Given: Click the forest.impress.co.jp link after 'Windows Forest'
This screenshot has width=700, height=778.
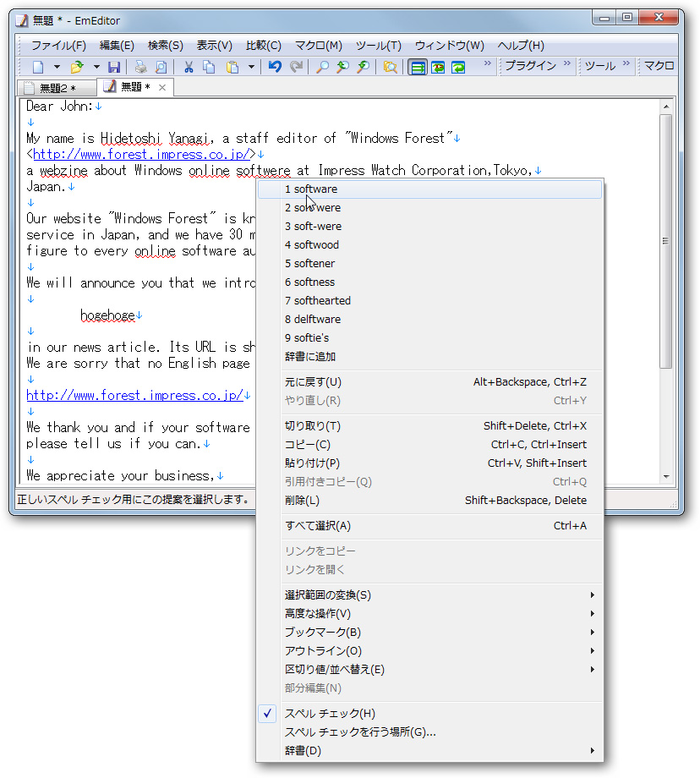Looking at the screenshot, I should tap(141, 154).
